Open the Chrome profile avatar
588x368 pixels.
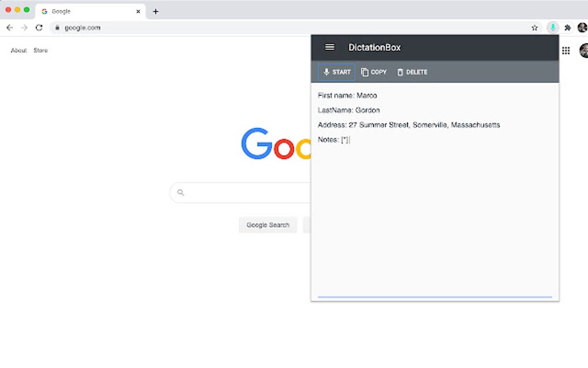(582, 28)
